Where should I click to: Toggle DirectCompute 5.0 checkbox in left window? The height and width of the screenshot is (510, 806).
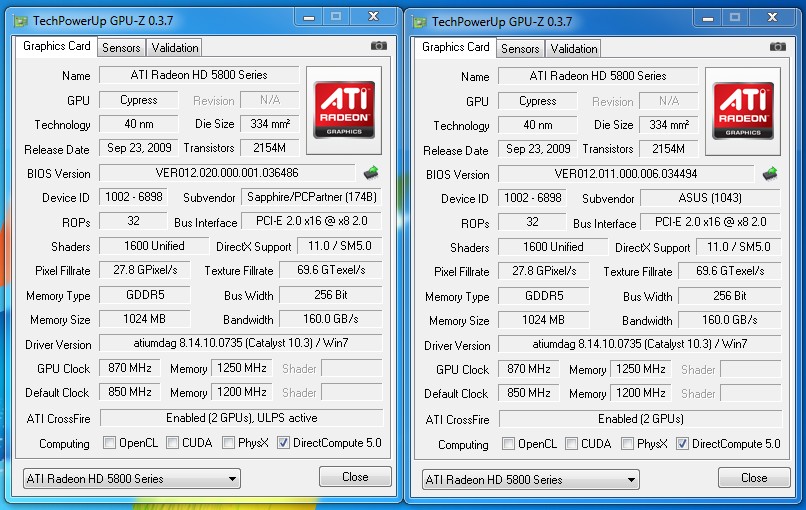(283, 443)
